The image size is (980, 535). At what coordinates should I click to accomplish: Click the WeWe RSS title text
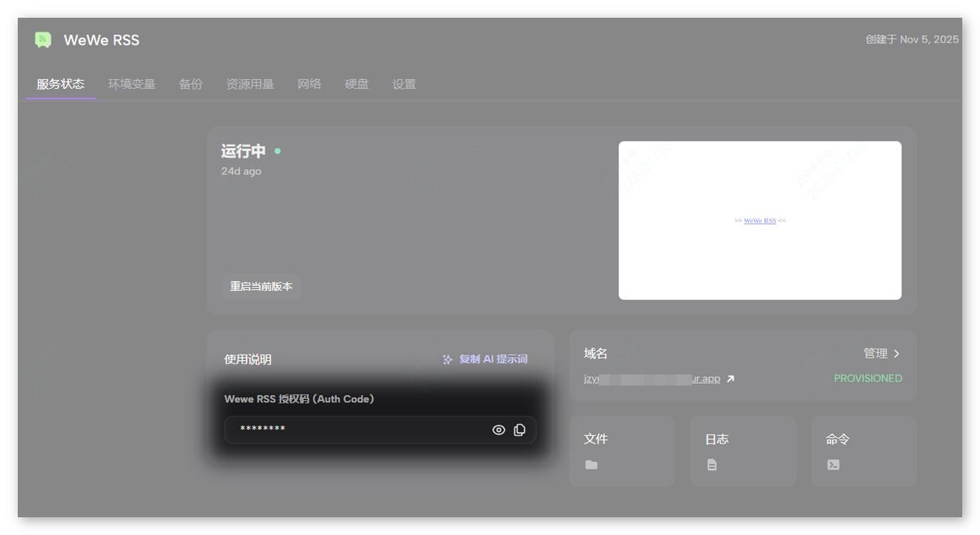coord(101,40)
